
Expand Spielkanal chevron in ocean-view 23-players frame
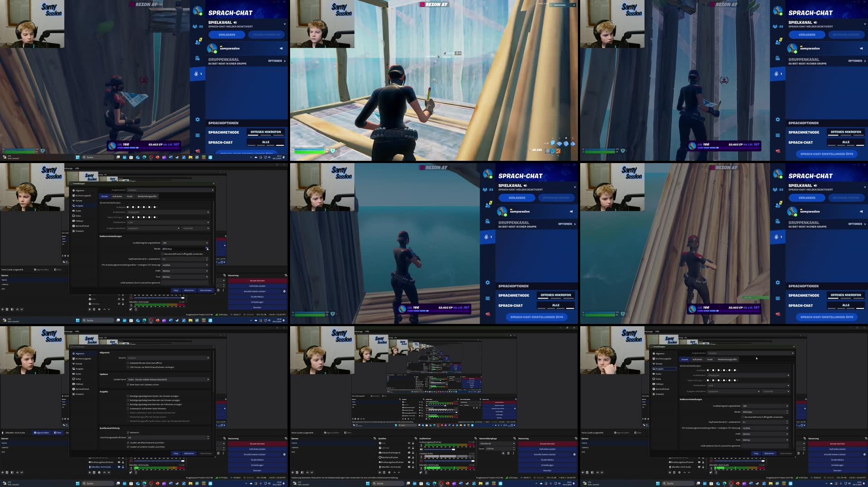tap(575, 187)
